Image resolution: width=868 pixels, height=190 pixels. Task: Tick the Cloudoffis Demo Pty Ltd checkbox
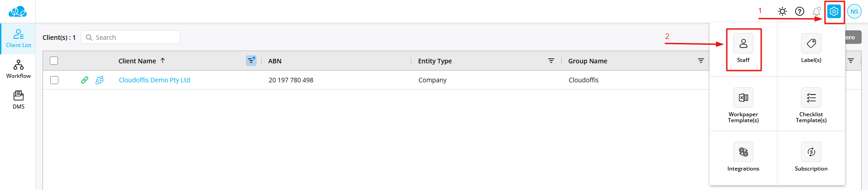[54, 80]
